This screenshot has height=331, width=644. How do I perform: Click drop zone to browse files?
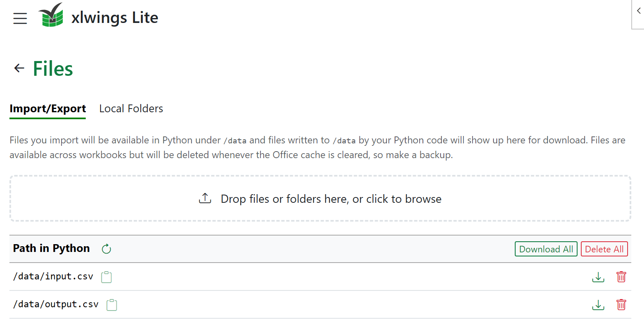pyautogui.click(x=320, y=198)
